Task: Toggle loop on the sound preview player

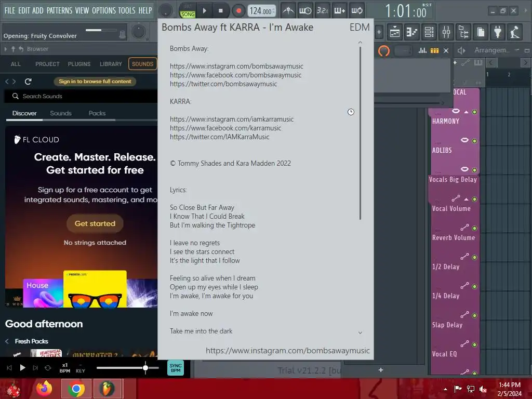Action: [48, 368]
